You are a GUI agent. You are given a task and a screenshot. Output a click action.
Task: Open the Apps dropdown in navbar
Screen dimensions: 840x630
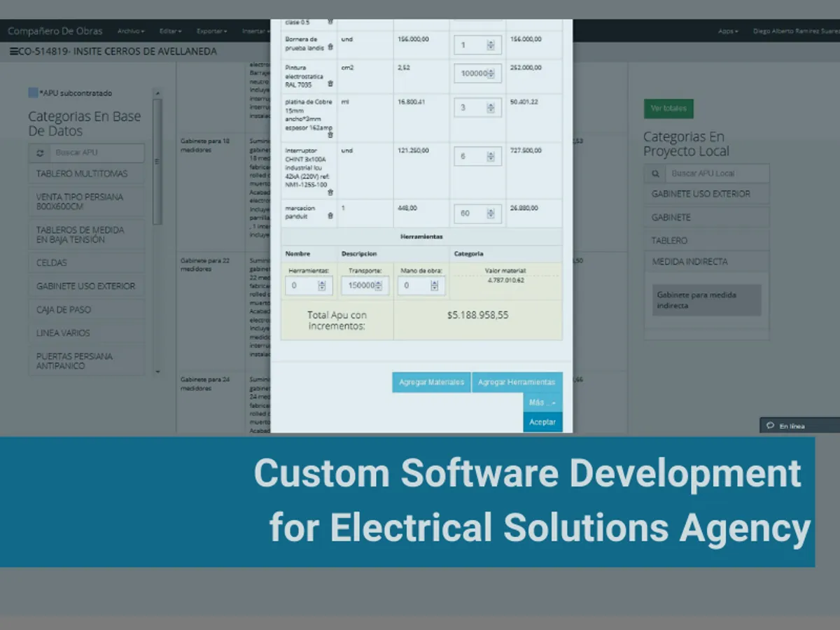tap(728, 31)
